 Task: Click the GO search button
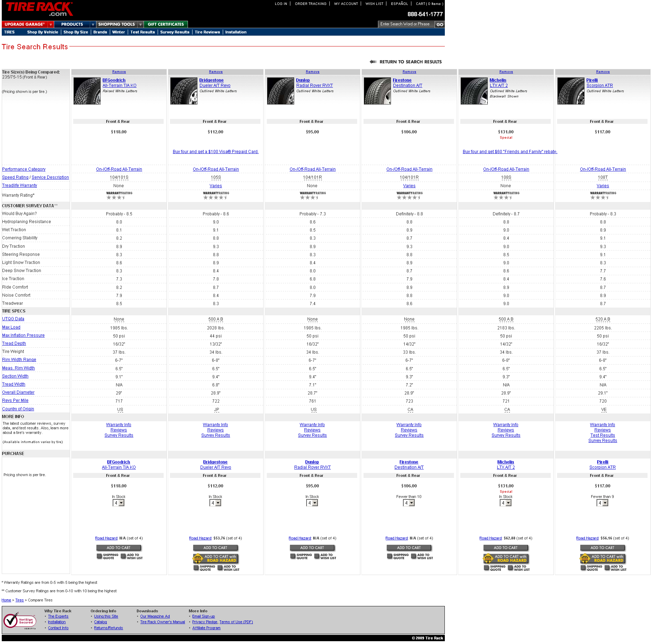pyautogui.click(x=440, y=24)
